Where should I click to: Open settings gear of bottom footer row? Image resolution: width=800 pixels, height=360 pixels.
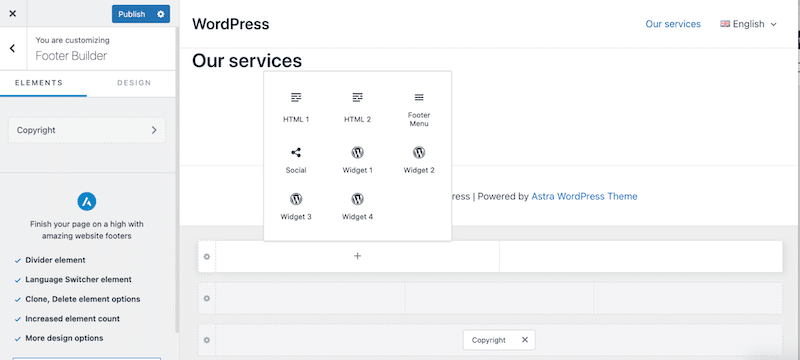pyautogui.click(x=207, y=340)
